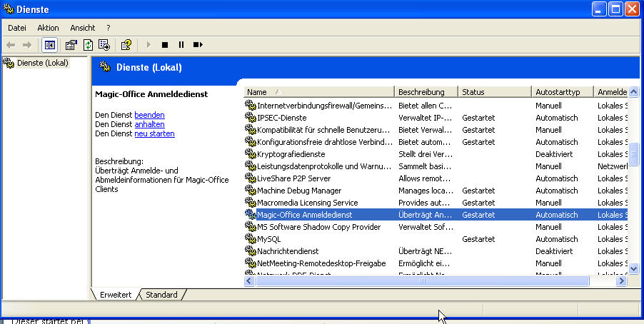
Task: Select the MS Software Shadow Copy Provider name
Action: (319, 227)
